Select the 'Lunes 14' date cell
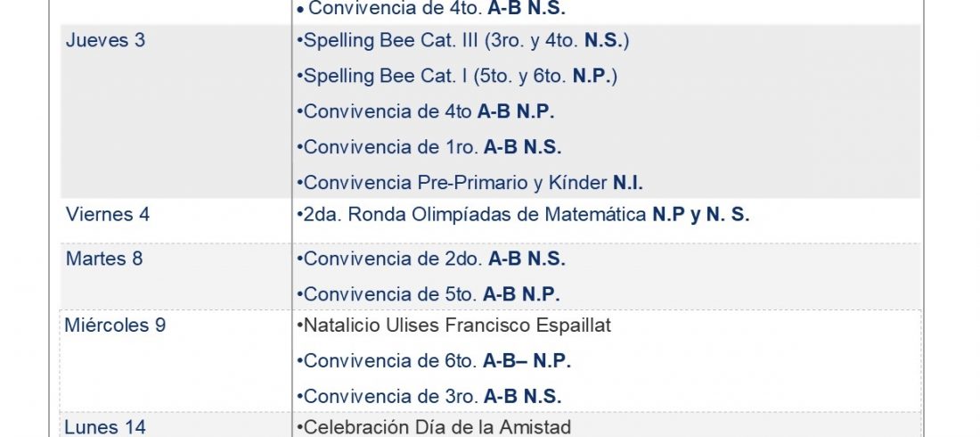The width and height of the screenshot is (980, 437). click(x=176, y=425)
